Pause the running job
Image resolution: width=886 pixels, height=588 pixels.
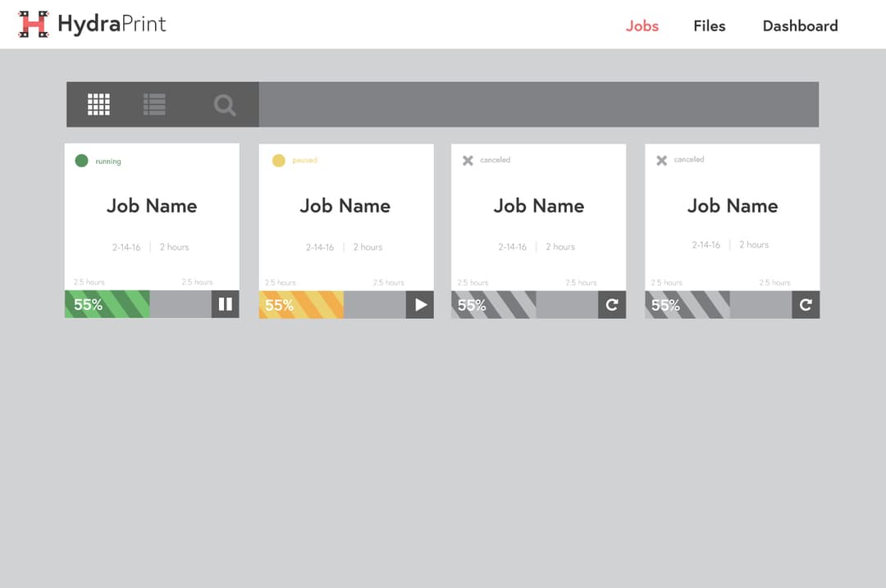click(226, 304)
